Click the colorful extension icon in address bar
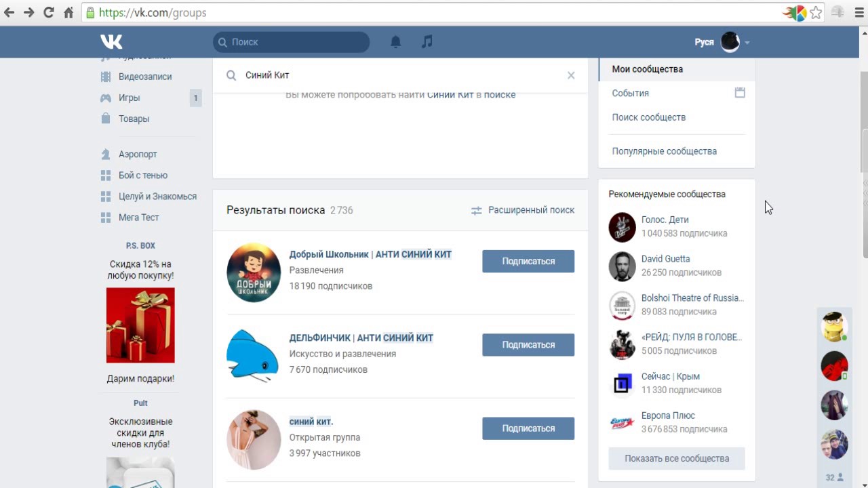 pyautogui.click(x=795, y=12)
